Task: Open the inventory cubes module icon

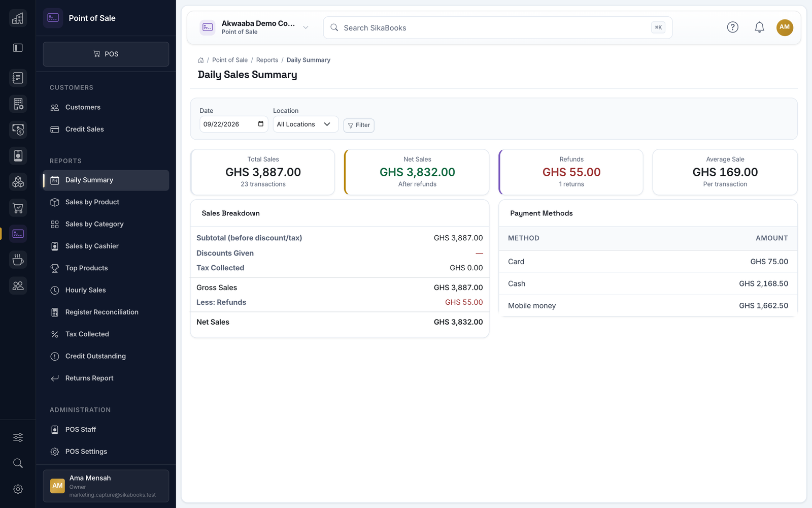Action: tap(18, 181)
